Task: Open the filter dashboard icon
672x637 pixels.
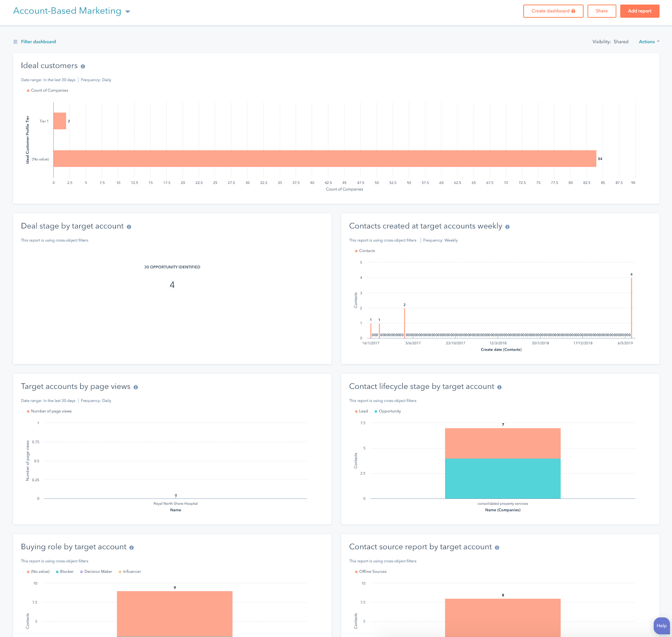Action: [x=15, y=42]
